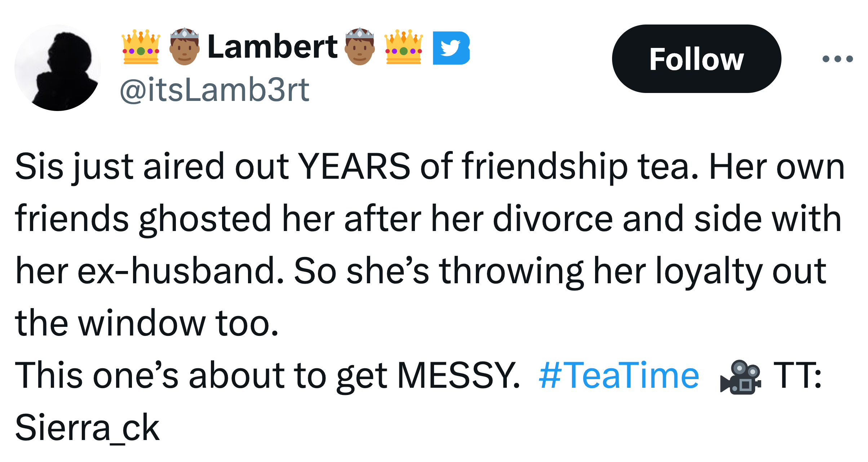
Task: Click "the window too." tweet line
Action: (x=147, y=323)
